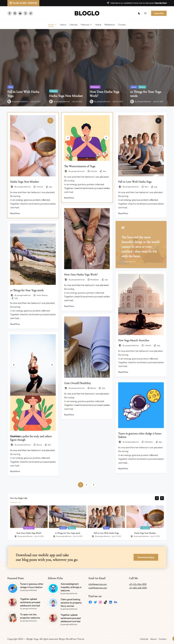Open the TikTok icon in the header
This screenshot has height=644, width=174.
tap(31, 13)
